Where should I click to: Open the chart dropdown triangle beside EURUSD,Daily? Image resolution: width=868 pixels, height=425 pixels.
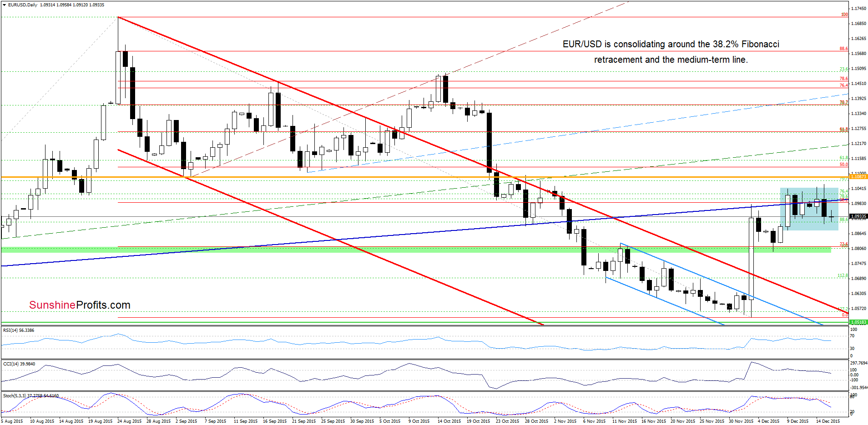(x=4, y=5)
